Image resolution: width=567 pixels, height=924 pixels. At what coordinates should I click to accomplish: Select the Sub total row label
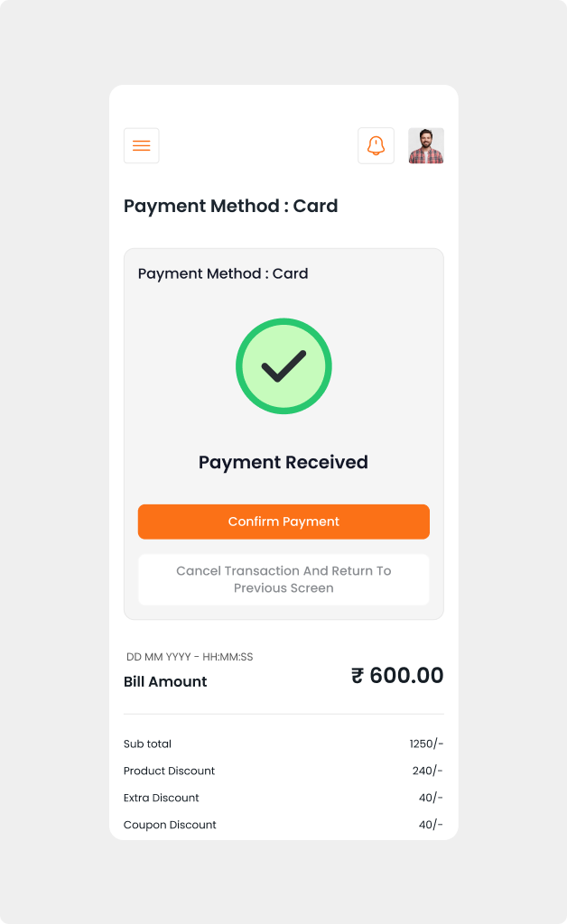[x=147, y=744]
